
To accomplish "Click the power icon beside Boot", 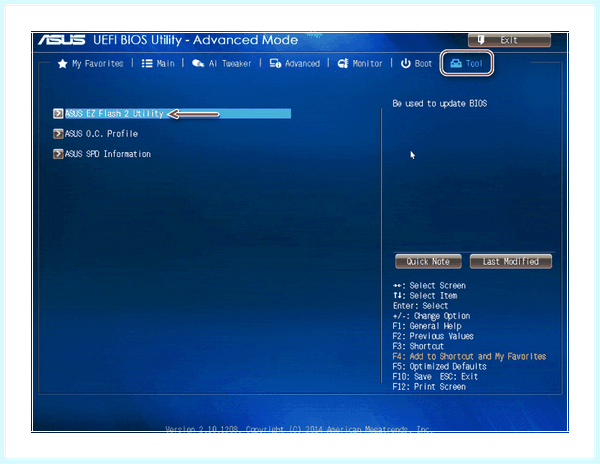I will pos(406,63).
